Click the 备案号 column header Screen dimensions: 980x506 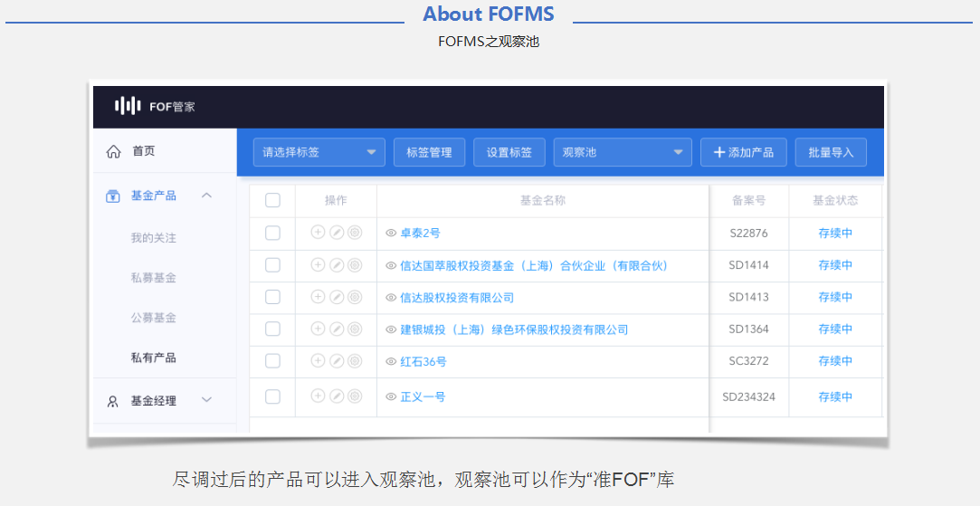click(748, 200)
